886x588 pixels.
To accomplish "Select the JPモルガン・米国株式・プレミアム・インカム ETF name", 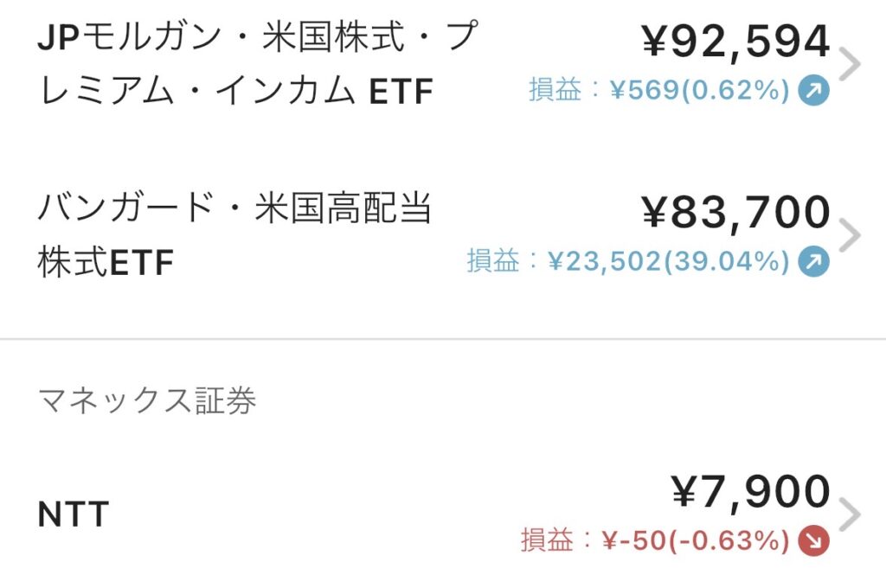I will [257, 65].
